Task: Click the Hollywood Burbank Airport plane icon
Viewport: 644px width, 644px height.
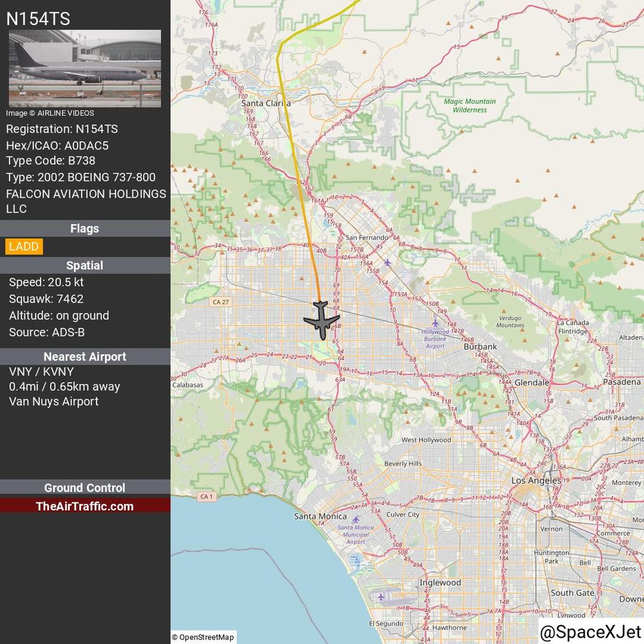Action: [x=435, y=323]
